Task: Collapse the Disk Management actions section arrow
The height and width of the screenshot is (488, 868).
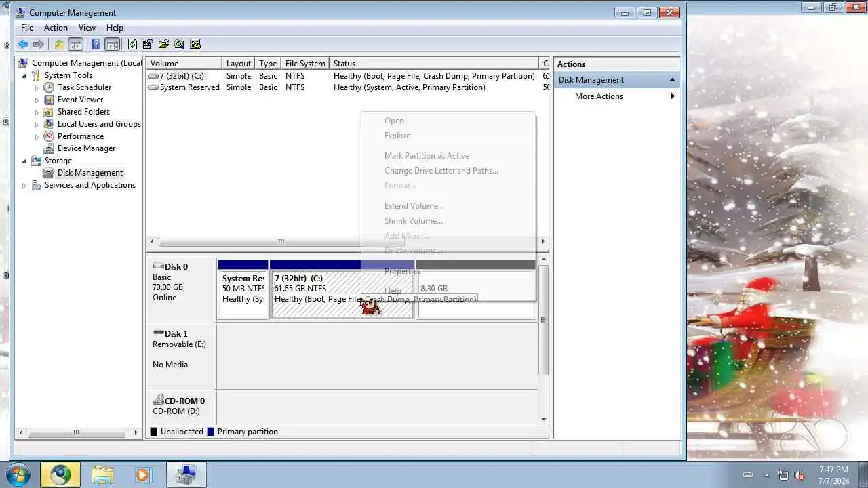Action: (672, 80)
